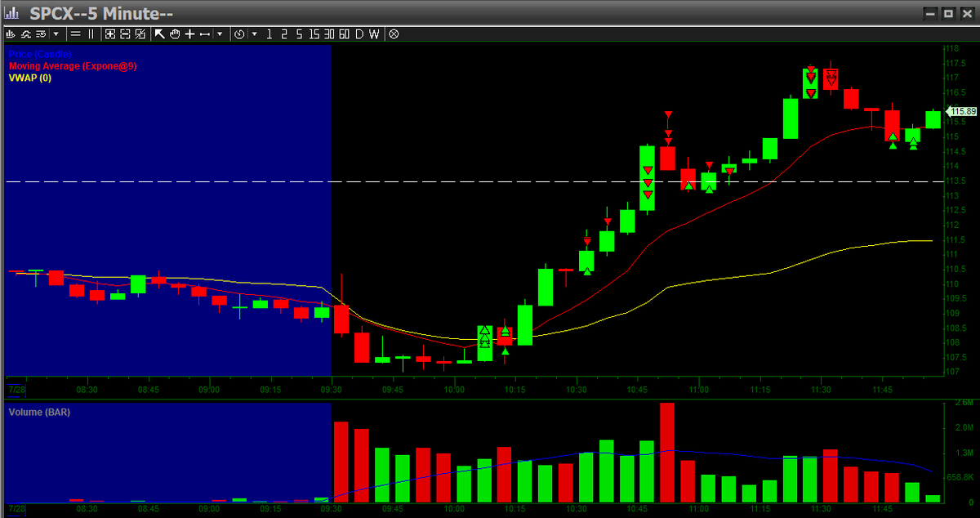Switch to the 5 minute timeframe
The image size is (980, 518).
(299, 33)
